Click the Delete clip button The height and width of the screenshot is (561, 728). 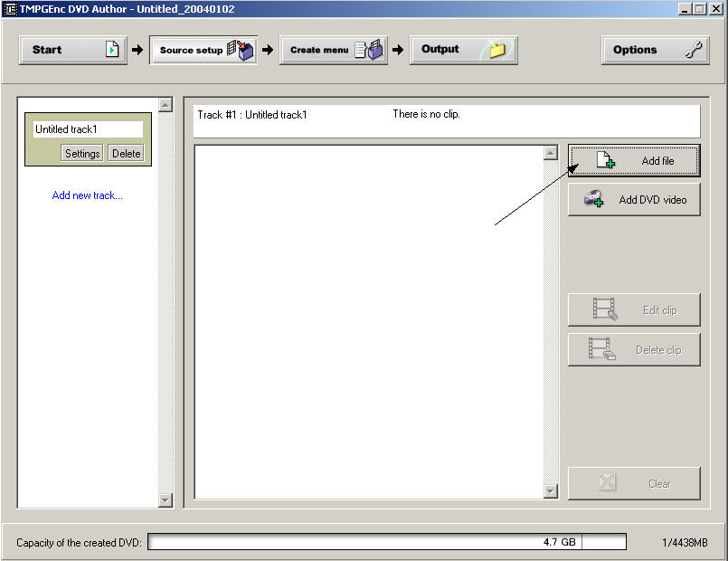click(634, 349)
